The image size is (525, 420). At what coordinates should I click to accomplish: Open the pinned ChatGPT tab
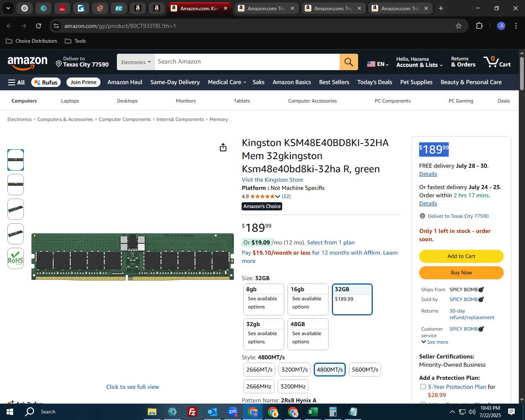coord(25,8)
